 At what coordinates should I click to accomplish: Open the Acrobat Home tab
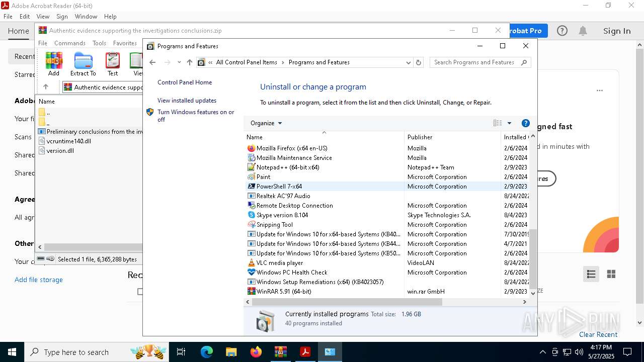click(19, 31)
